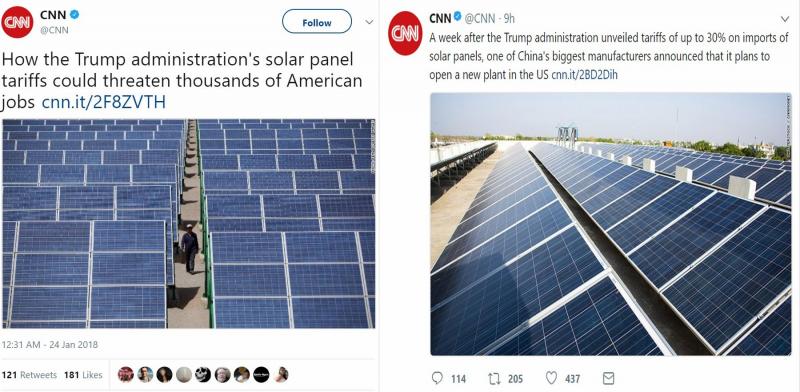Click the reply speech bubble icon

437,378
